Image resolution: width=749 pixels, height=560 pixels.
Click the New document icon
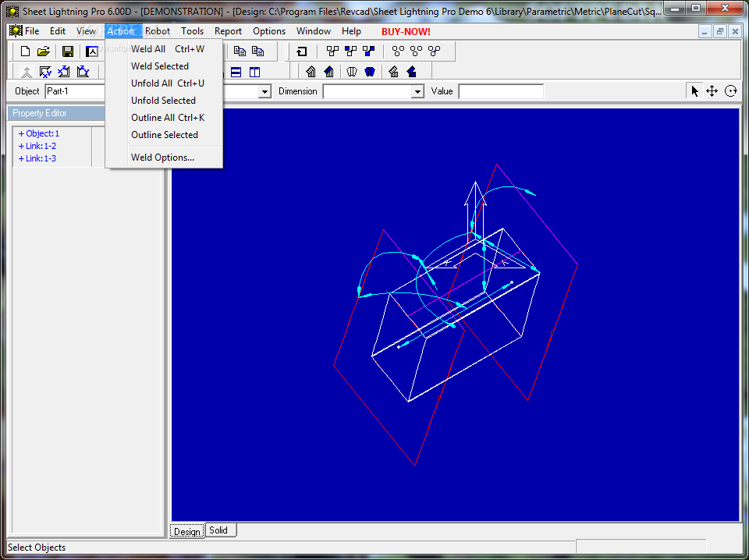click(25, 51)
